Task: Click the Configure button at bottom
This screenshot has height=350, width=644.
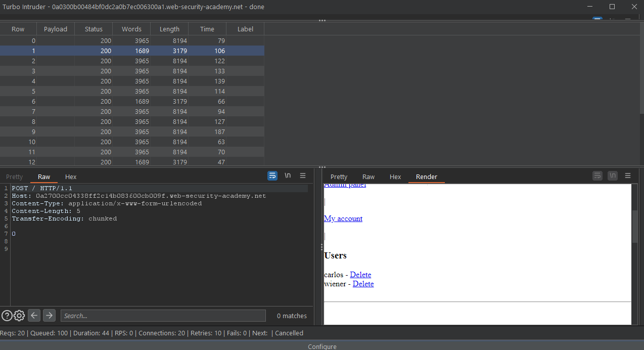Action: (x=322, y=346)
